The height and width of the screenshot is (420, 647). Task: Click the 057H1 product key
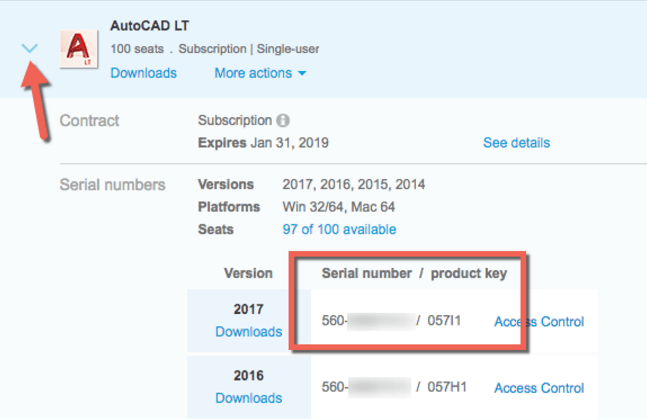(x=445, y=388)
